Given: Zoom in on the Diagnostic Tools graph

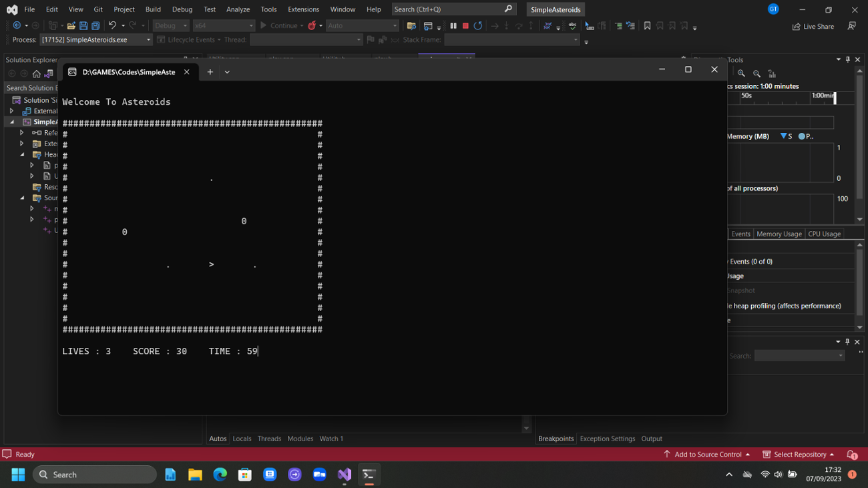Looking at the screenshot, I should pyautogui.click(x=741, y=73).
